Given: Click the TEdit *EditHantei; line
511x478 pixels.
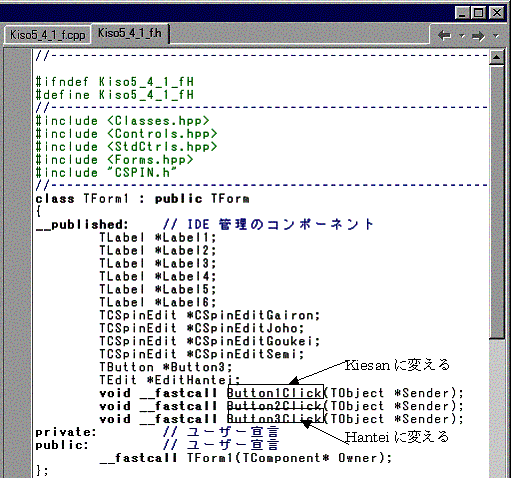Looking at the screenshot, I should tap(170, 380).
